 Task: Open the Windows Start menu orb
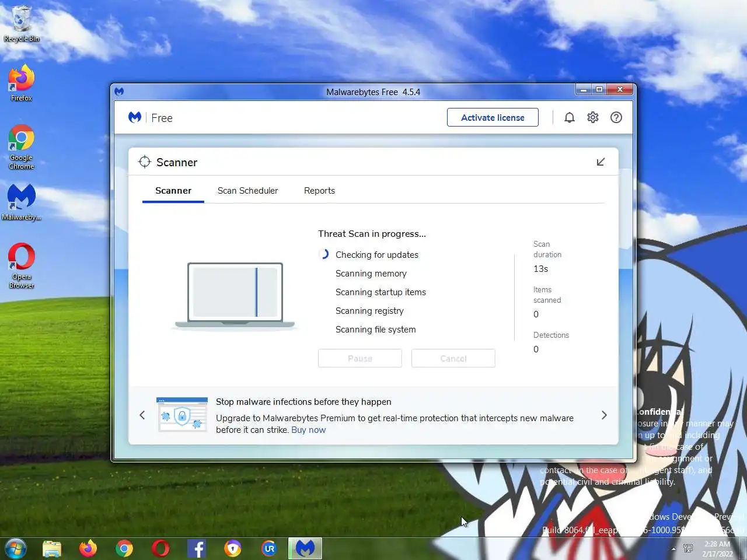pyautogui.click(x=16, y=548)
